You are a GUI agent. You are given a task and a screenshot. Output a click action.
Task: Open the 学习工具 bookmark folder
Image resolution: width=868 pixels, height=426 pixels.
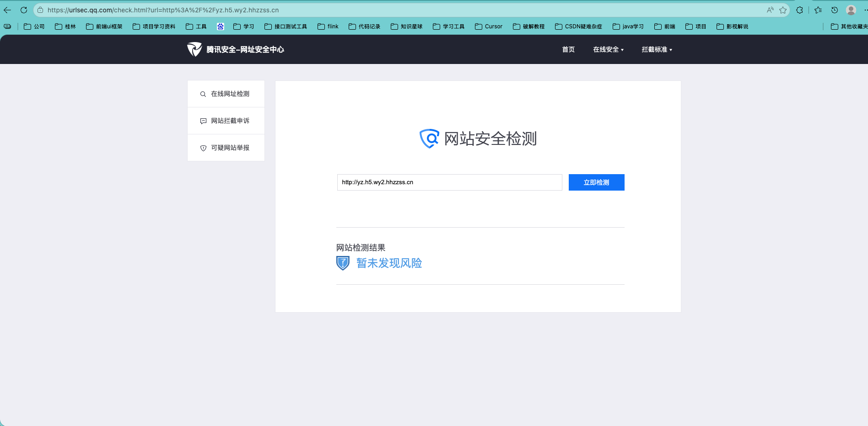coord(449,27)
